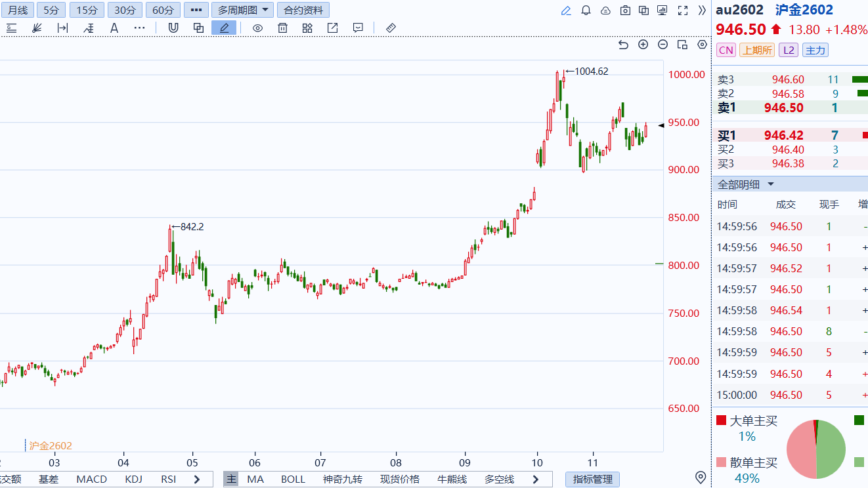The width and height of the screenshot is (868, 488).
Task: Toggle fullscreen chart view
Action: tap(683, 10)
